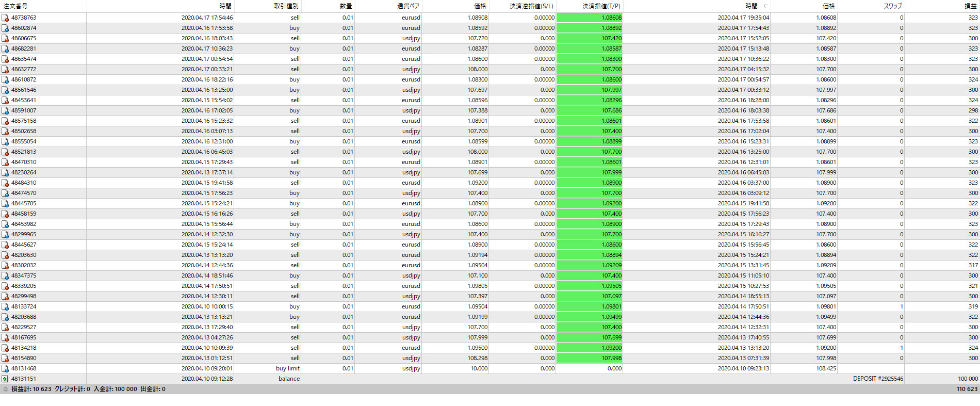The width and height of the screenshot is (980, 406).
Task: Click the order icon for order 48561546
Action: pyautogui.click(x=5, y=90)
